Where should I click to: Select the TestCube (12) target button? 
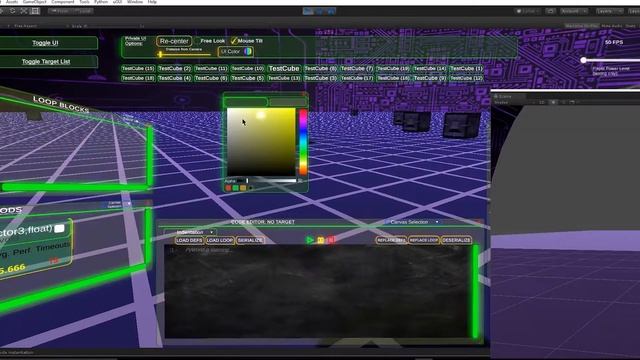click(x=466, y=78)
